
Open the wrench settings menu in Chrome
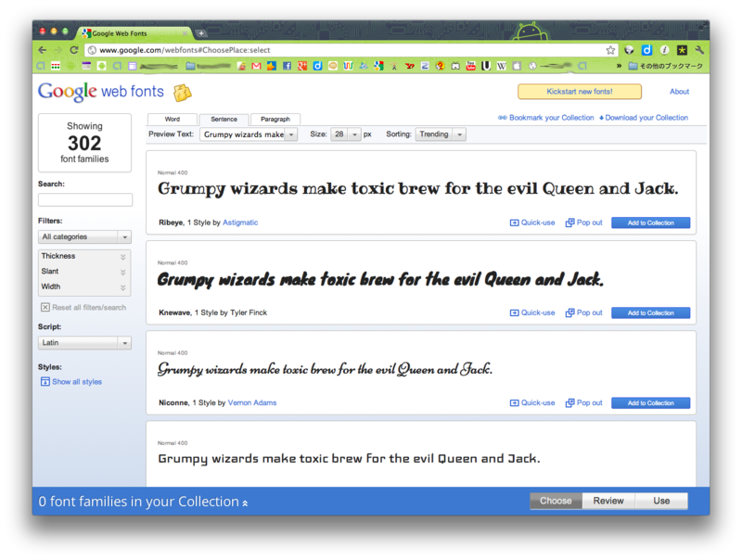699,50
